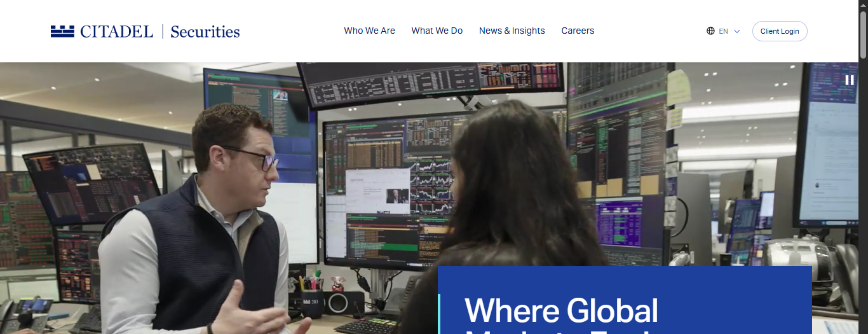The width and height of the screenshot is (868, 334).
Task: Open the Who We Are menu
Action: 369,31
